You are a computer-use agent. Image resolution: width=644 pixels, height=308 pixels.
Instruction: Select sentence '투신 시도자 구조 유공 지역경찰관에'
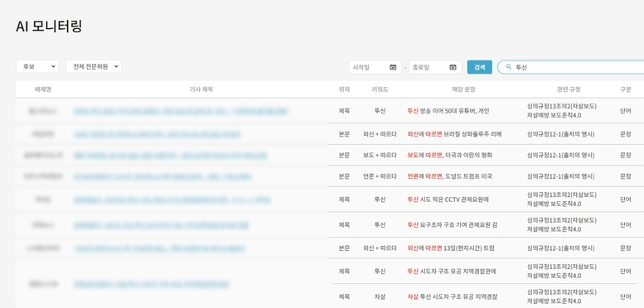point(452,271)
